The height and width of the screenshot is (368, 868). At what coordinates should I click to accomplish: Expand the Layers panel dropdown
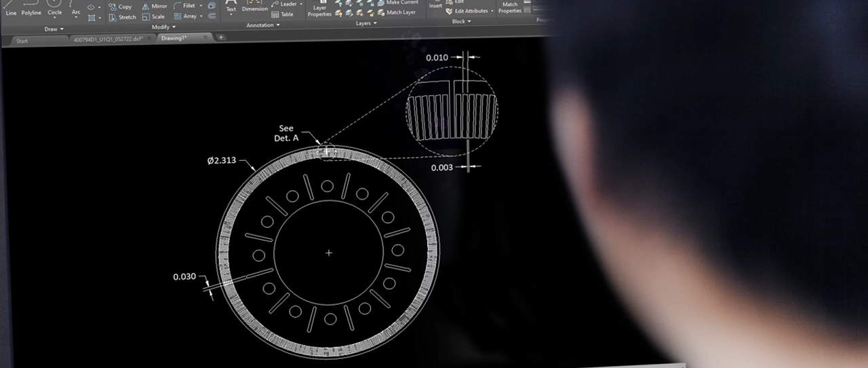[366, 23]
